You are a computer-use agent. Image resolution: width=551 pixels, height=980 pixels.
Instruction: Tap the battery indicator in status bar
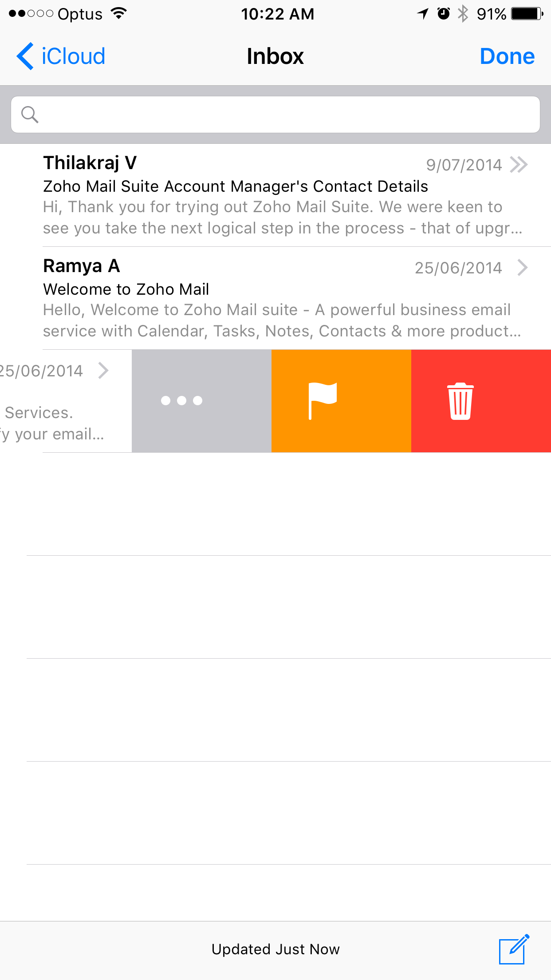[527, 14]
